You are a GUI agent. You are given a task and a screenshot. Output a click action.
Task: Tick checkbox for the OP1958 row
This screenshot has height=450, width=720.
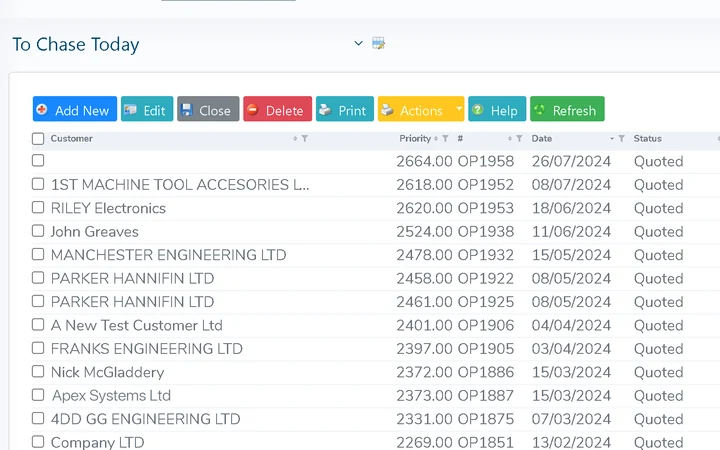pyautogui.click(x=38, y=160)
